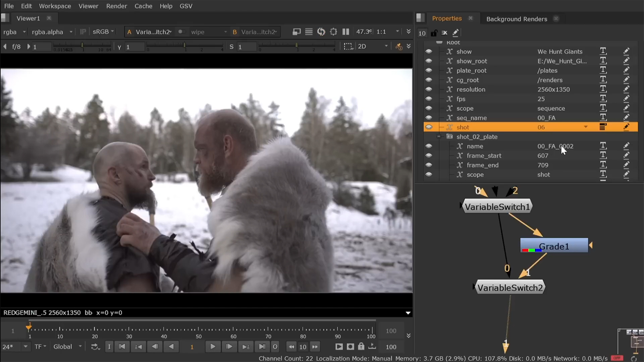Select the VariableSwitch2 node
The height and width of the screenshot is (362, 644).
tap(510, 288)
